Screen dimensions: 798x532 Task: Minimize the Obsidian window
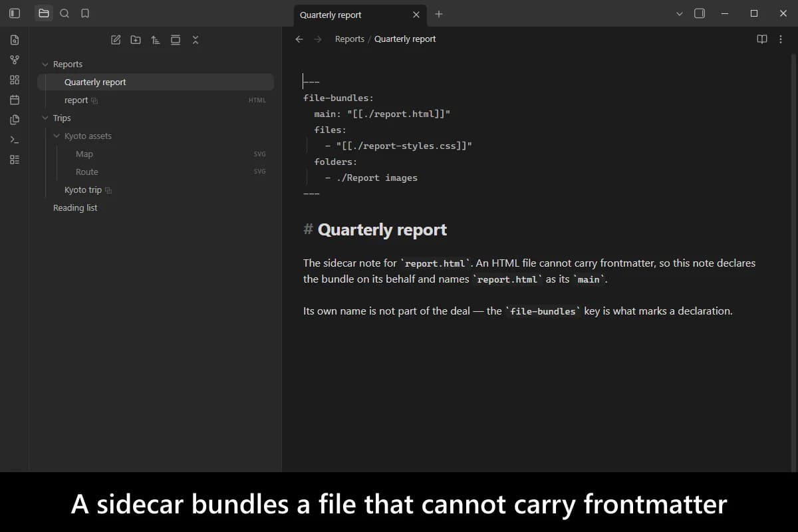[725, 13]
